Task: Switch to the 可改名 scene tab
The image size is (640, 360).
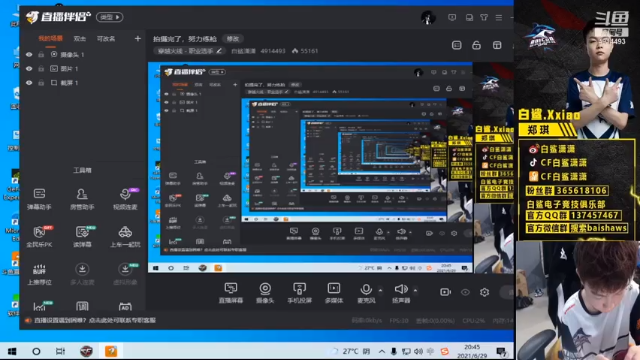Action: pos(106,39)
